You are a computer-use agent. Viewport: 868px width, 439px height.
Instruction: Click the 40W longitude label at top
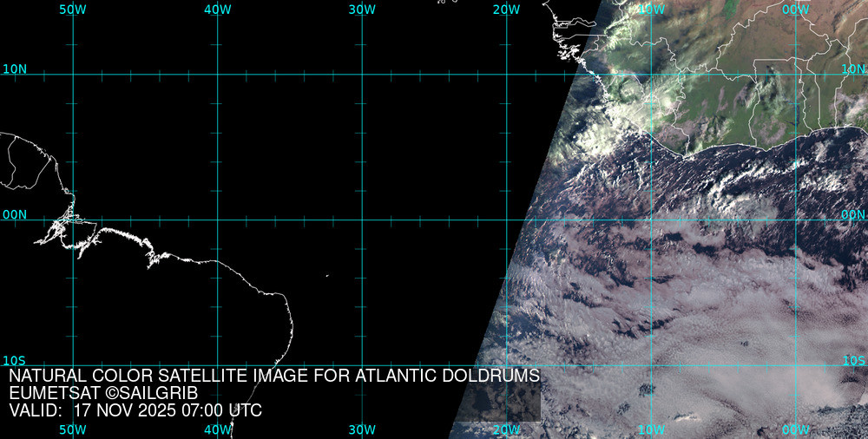(x=217, y=10)
